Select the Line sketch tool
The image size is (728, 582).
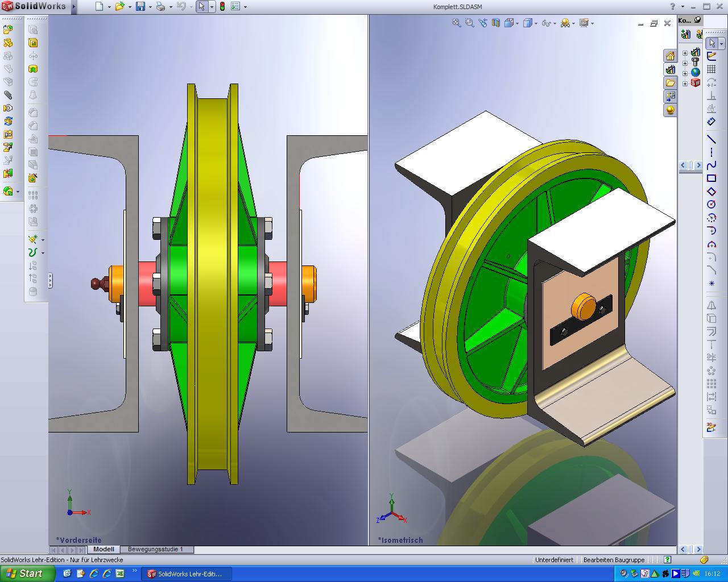pos(711,139)
